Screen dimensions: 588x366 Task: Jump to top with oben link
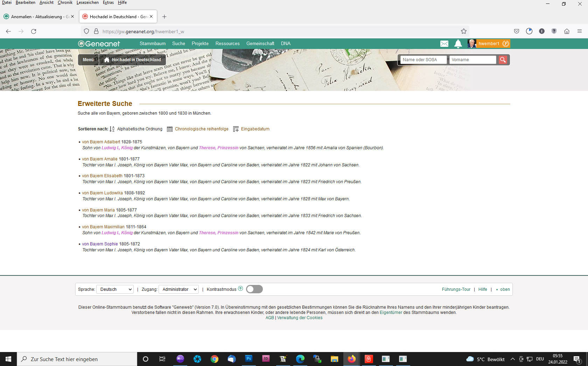(x=503, y=289)
